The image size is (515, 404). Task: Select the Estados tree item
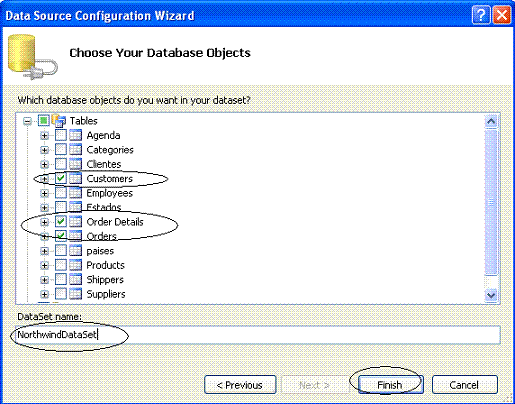tap(104, 207)
